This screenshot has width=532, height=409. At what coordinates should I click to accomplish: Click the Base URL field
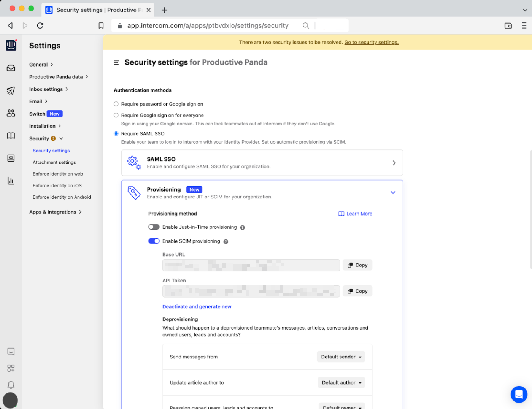[251, 265]
